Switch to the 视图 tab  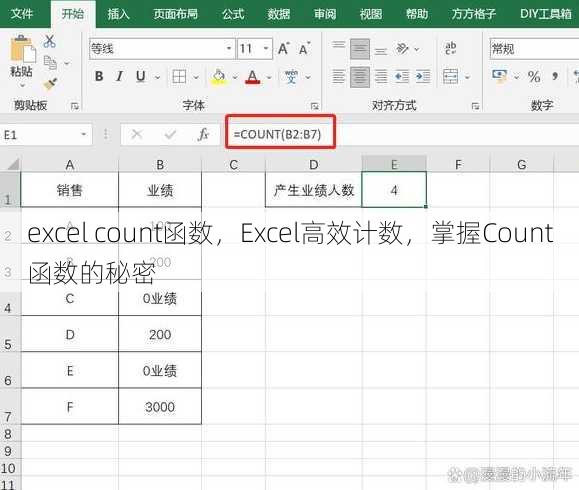(371, 14)
